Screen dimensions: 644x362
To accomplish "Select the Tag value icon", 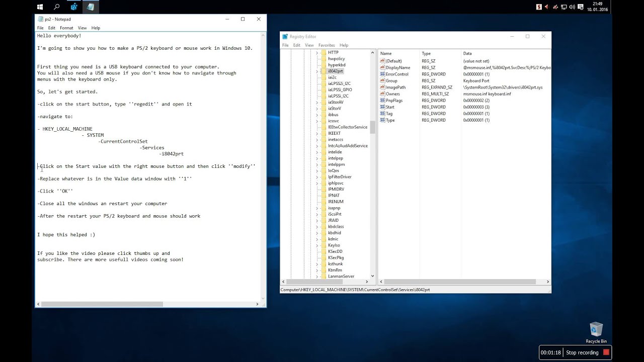I will pos(382,114).
